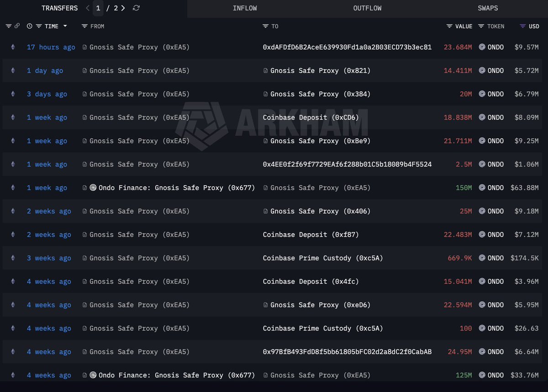The height and width of the screenshot is (392, 548).
Task: Click Ethereum icon on 3 days ago row
Action: (13, 94)
